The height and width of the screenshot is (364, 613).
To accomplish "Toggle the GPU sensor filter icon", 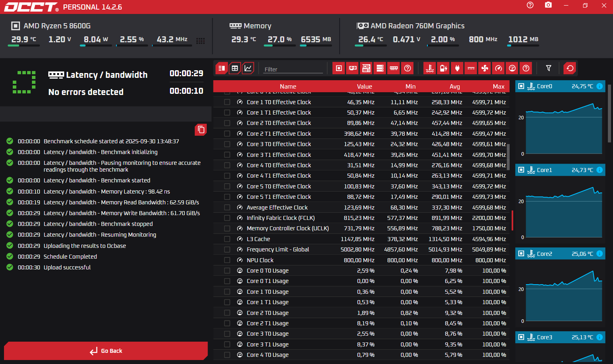I will tap(352, 68).
